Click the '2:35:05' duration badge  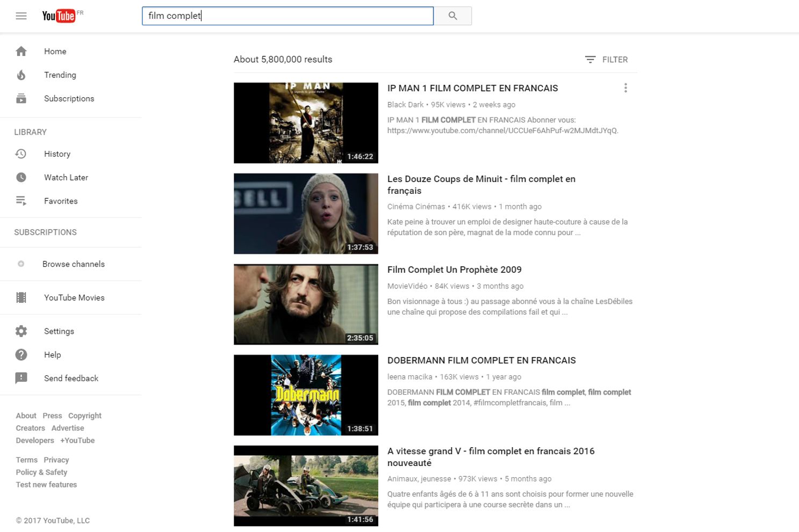pos(360,338)
